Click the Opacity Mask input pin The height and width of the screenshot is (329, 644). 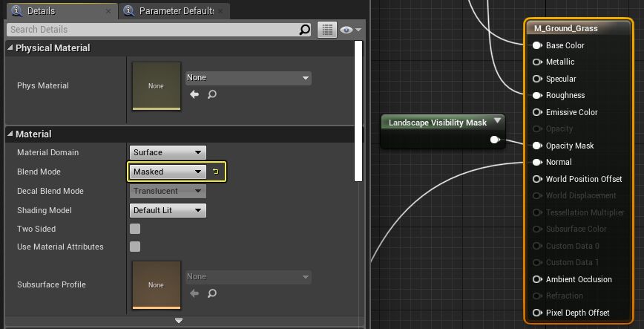536,146
